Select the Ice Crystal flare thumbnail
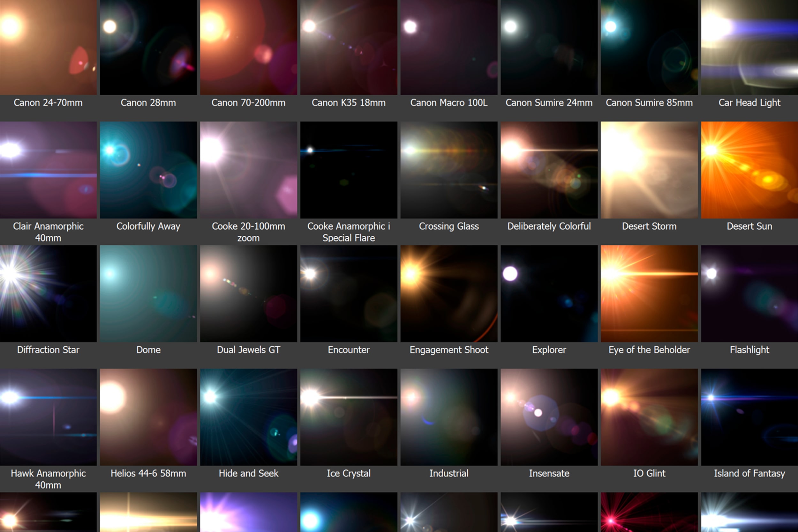Image resolution: width=798 pixels, height=532 pixels. pos(348,417)
